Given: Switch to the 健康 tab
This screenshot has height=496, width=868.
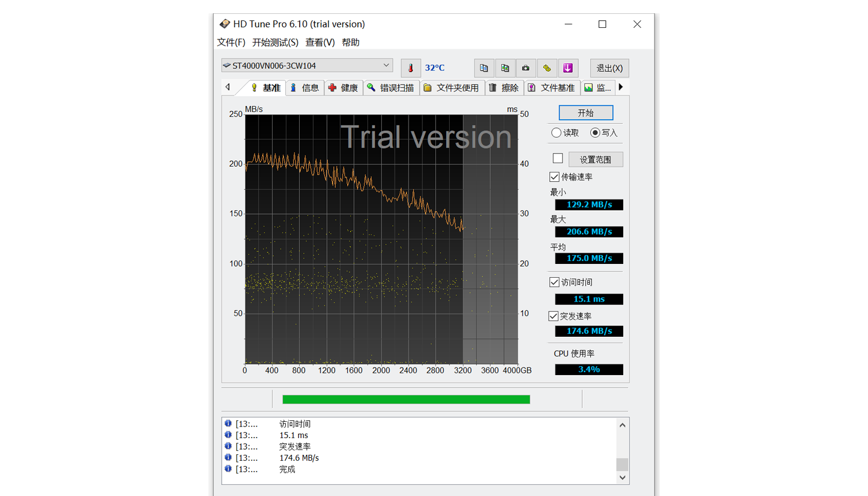Looking at the screenshot, I should tap(344, 88).
